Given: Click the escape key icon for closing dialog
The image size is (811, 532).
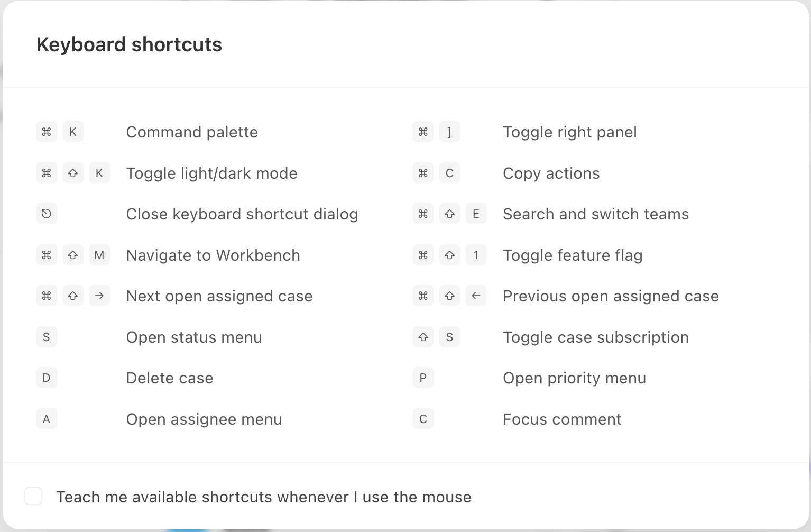Looking at the screenshot, I should tap(47, 214).
